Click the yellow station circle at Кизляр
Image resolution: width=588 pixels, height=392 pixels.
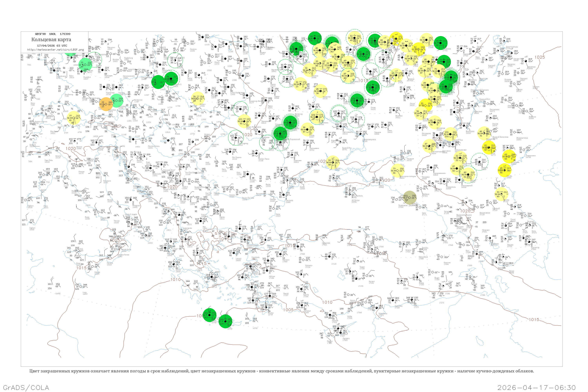501,194
